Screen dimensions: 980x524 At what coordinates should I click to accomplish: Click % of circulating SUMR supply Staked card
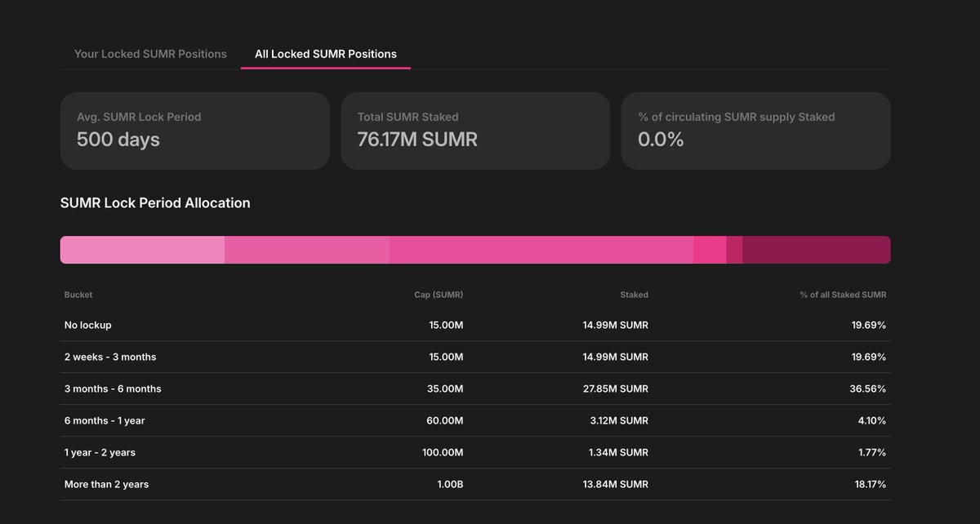tap(755, 131)
